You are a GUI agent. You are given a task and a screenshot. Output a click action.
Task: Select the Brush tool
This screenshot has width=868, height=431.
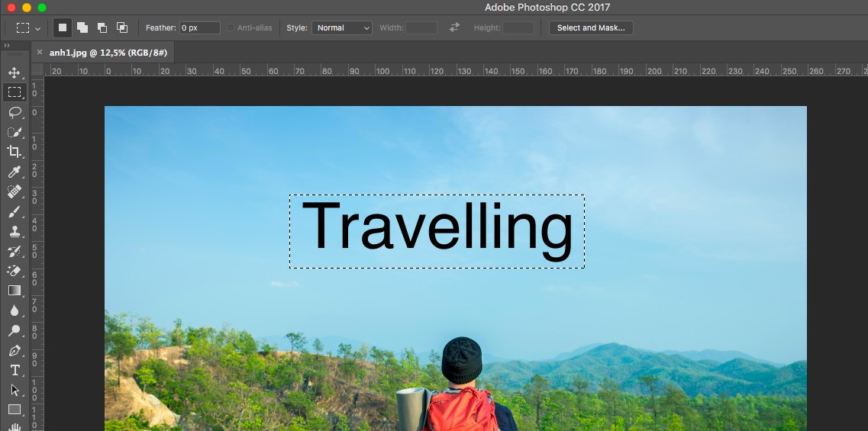coord(15,212)
